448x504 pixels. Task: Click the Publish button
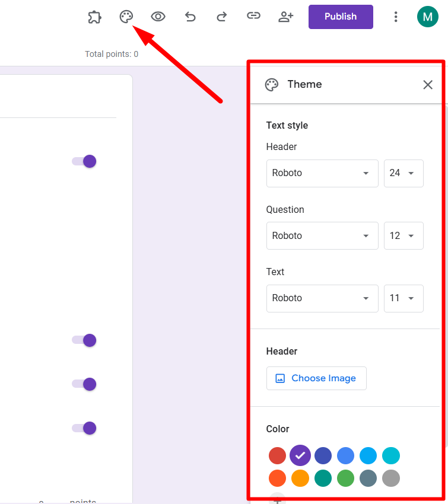click(x=341, y=17)
